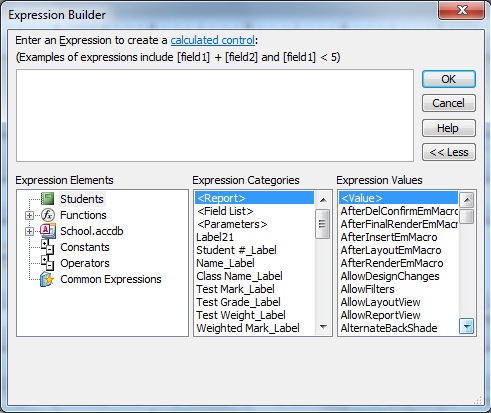Confirm with the OK button

pyautogui.click(x=449, y=79)
